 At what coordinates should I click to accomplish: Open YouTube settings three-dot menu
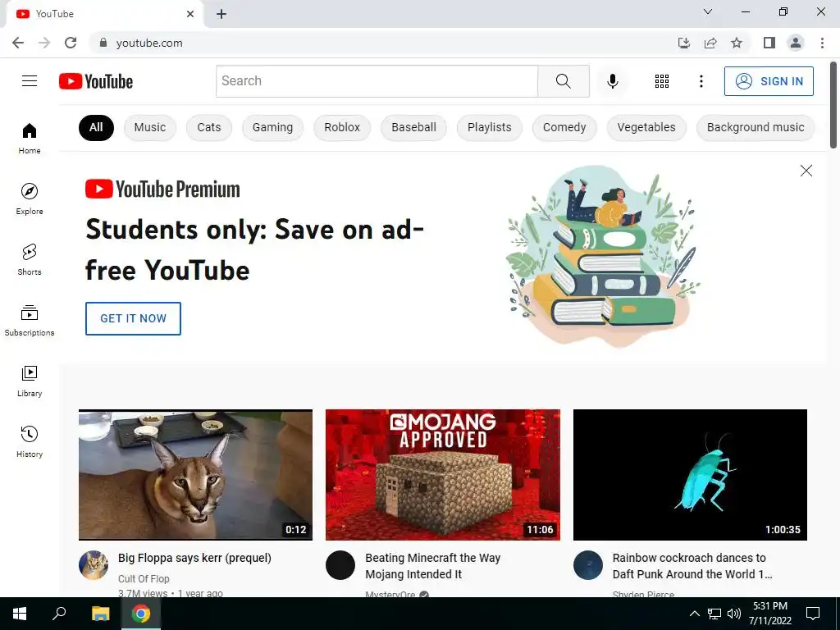(701, 81)
